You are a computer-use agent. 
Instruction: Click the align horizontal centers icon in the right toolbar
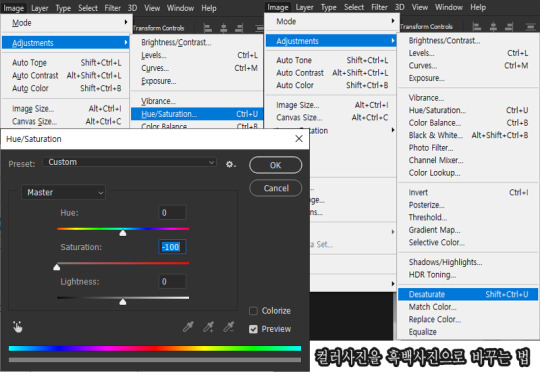[493, 26]
